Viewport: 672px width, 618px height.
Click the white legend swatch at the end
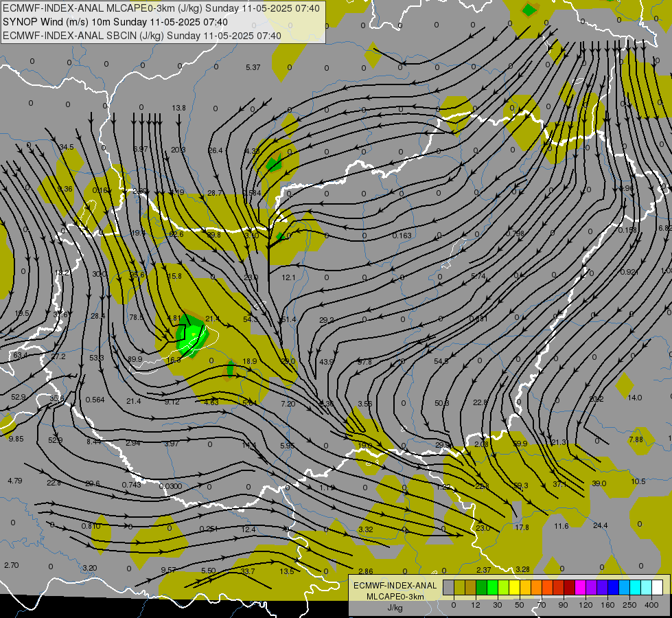tap(658, 587)
